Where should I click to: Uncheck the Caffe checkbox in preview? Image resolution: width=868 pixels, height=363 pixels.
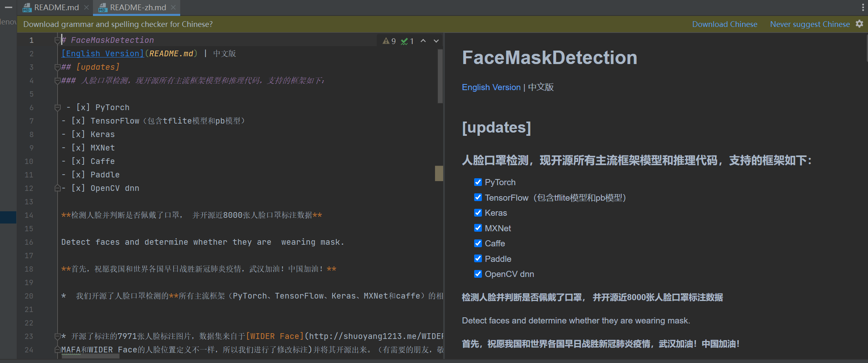[478, 243]
